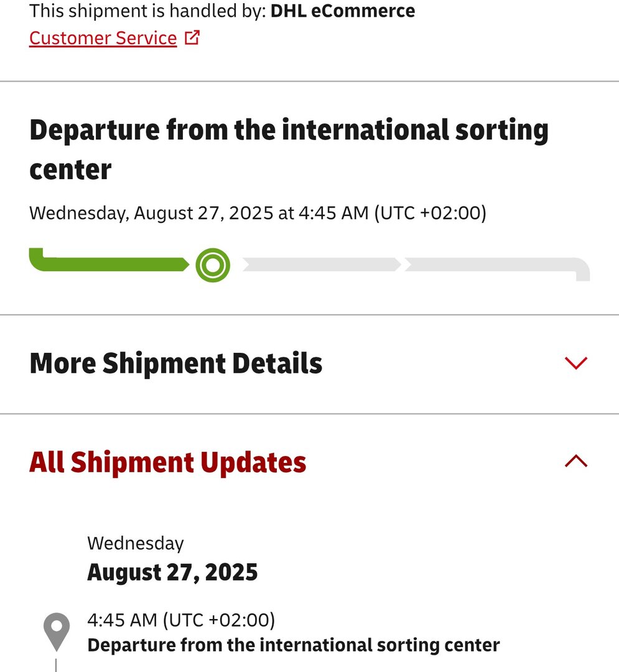The width and height of the screenshot is (619, 672).
Task: Open the Customer Service link
Action: tap(103, 38)
